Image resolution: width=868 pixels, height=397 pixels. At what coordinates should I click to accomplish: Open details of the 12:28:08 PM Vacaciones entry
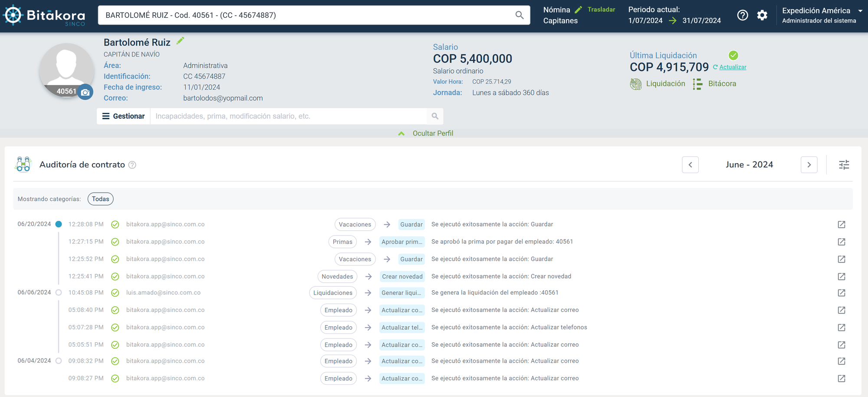coord(842,224)
